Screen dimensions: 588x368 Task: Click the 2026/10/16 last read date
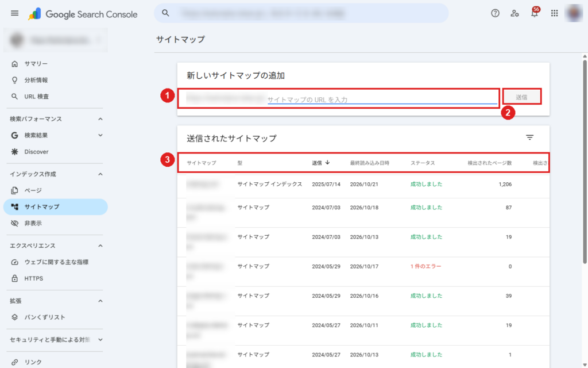(364, 296)
